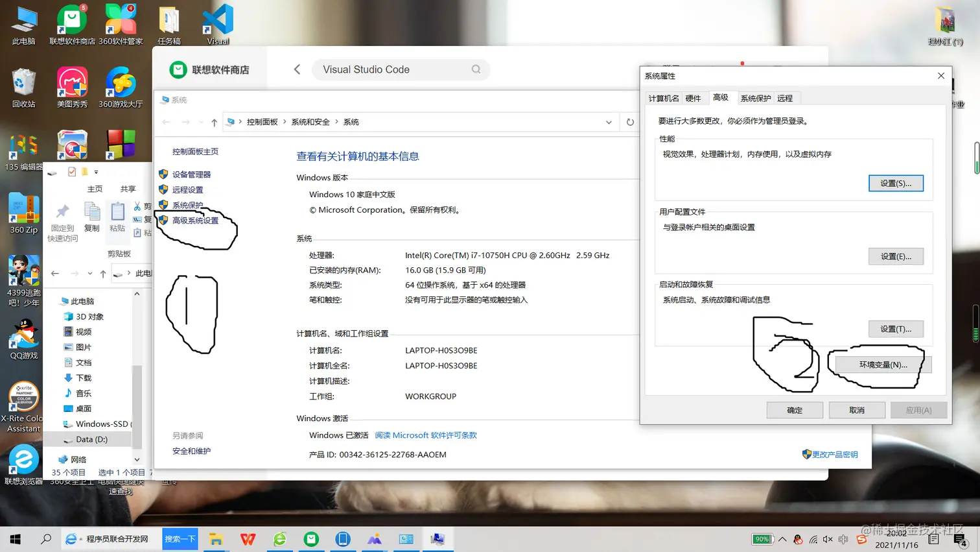Viewport: 980px width, 552px height.
Task: Open 安全和维护 link
Action: pos(191,451)
